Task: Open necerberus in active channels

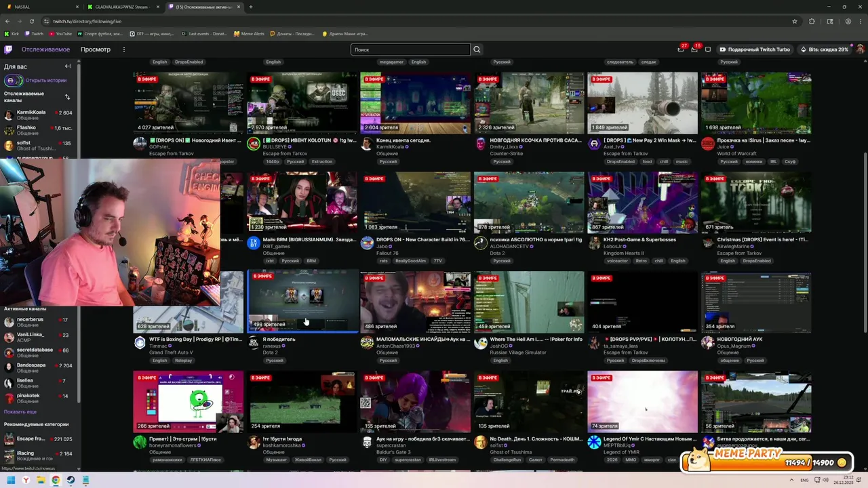Action: [39, 322]
